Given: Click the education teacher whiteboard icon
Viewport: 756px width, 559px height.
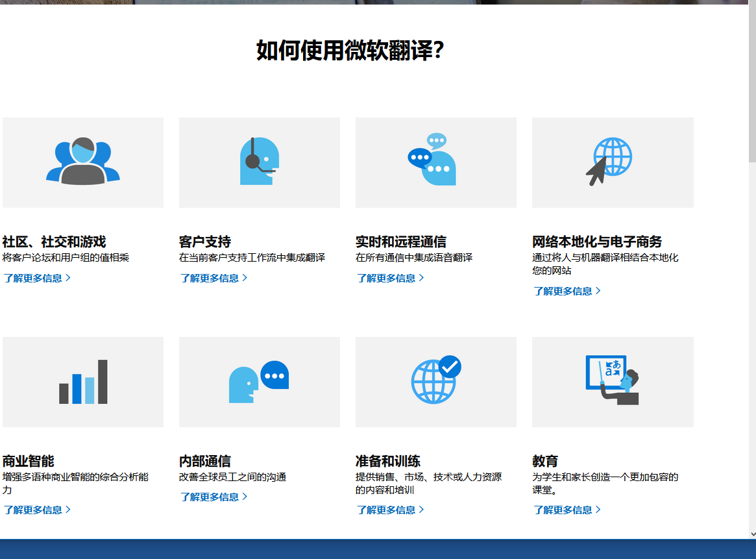Looking at the screenshot, I should [613, 380].
